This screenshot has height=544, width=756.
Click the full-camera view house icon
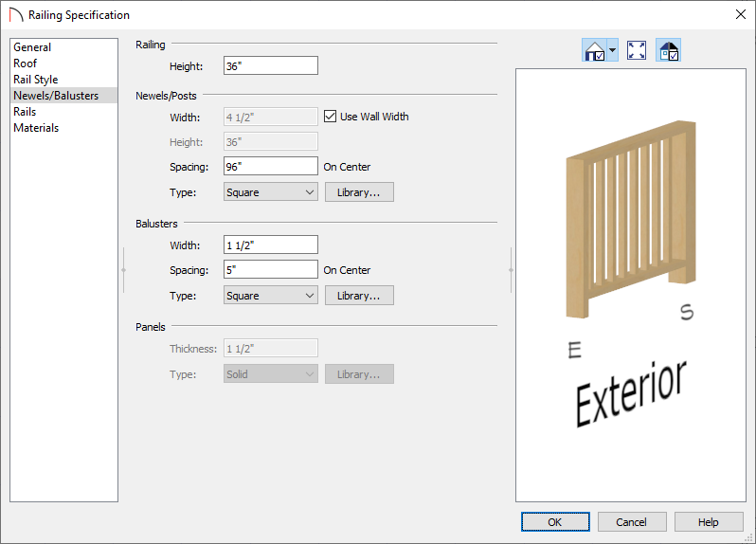tap(595, 50)
